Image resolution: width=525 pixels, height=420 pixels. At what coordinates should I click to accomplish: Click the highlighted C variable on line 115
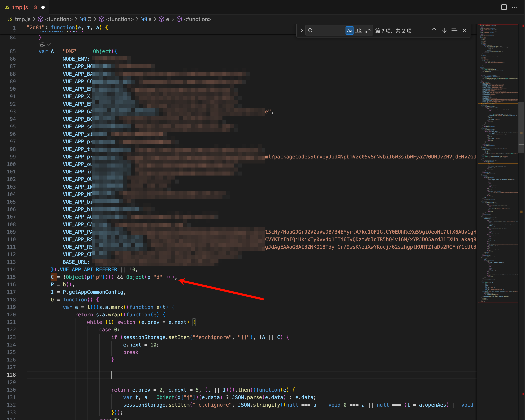click(x=52, y=277)
